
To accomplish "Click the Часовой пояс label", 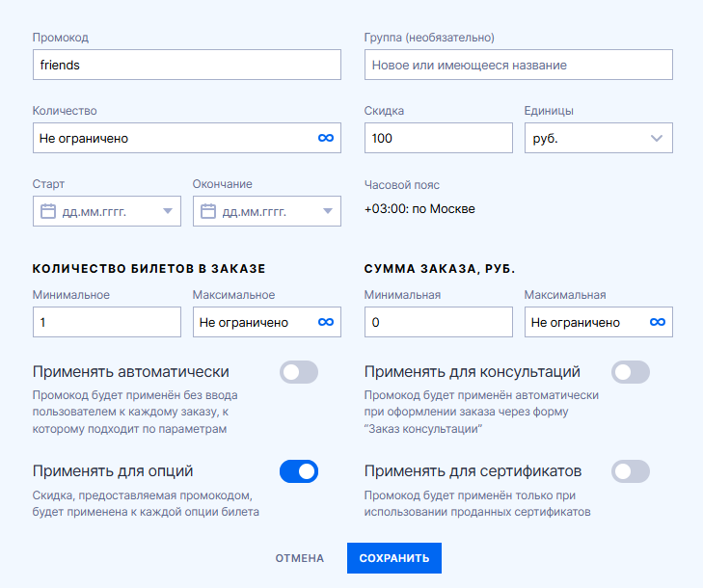I will 402,185.
